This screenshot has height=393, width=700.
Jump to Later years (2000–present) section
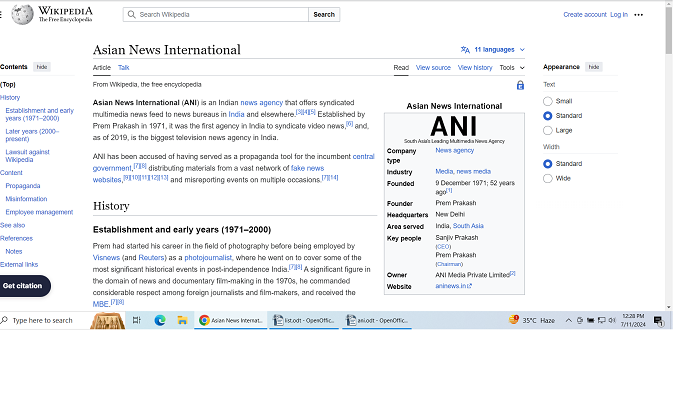(32, 135)
